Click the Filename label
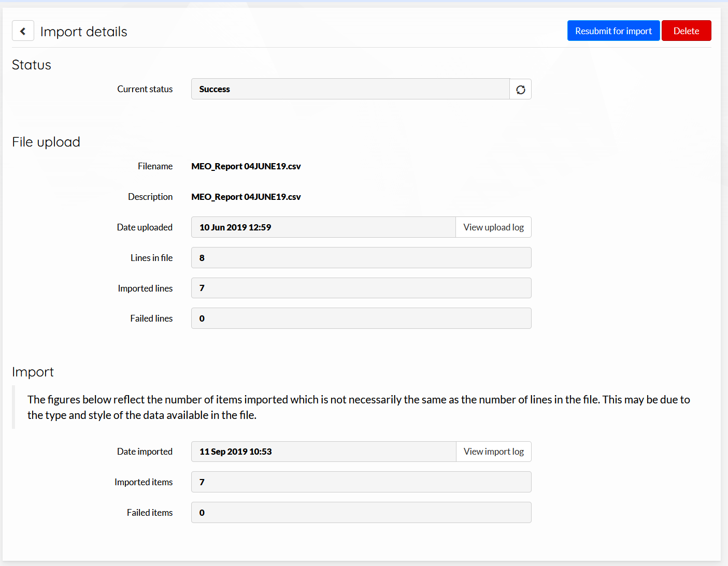The height and width of the screenshot is (566, 728). (x=155, y=166)
